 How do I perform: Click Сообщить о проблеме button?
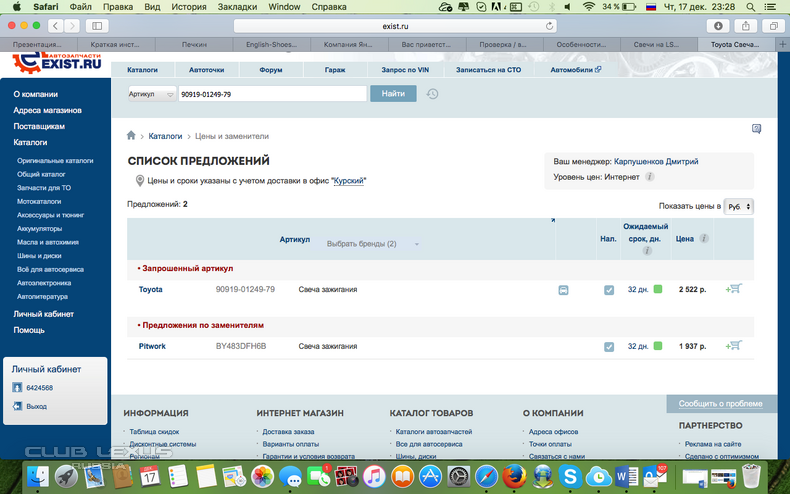(x=720, y=403)
